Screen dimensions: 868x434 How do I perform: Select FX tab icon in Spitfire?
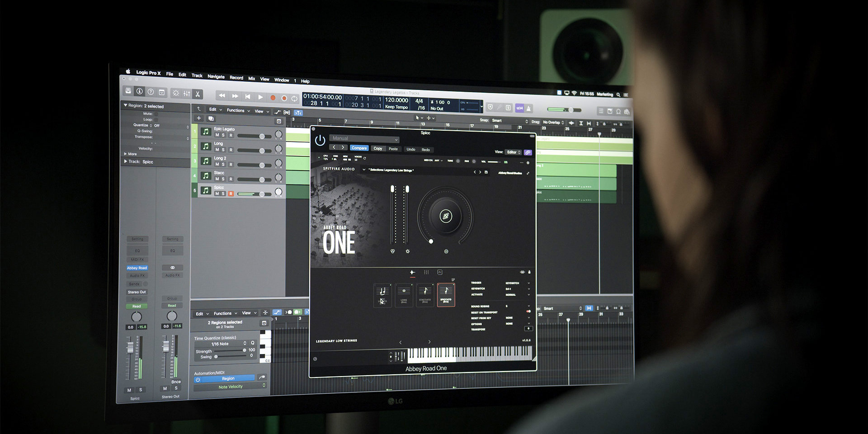439,272
